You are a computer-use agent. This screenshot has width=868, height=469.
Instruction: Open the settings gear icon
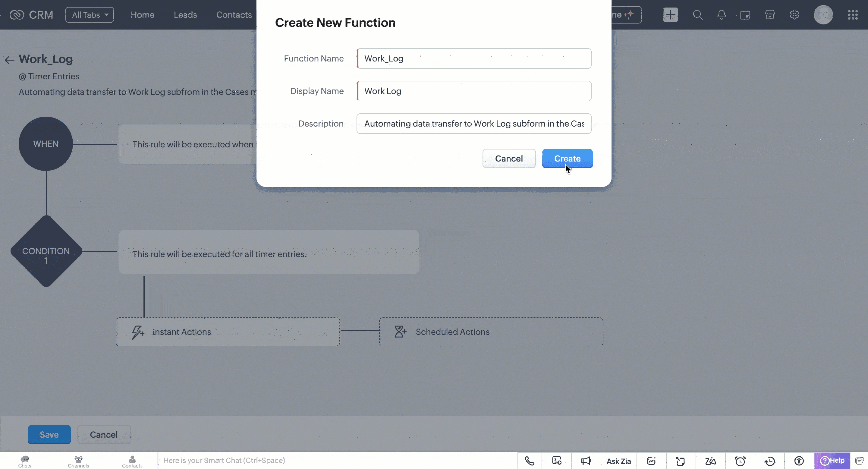[x=794, y=15]
